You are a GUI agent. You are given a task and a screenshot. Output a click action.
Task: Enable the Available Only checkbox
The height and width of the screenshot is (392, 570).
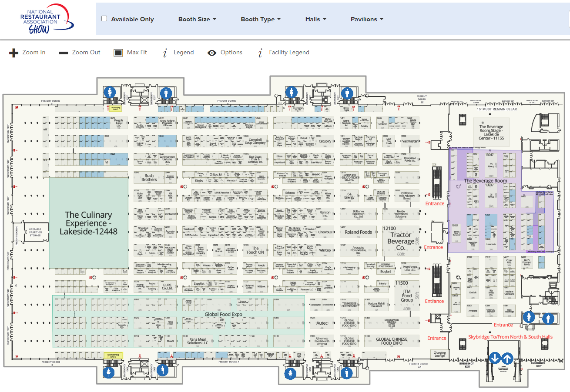(x=104, y=19)
